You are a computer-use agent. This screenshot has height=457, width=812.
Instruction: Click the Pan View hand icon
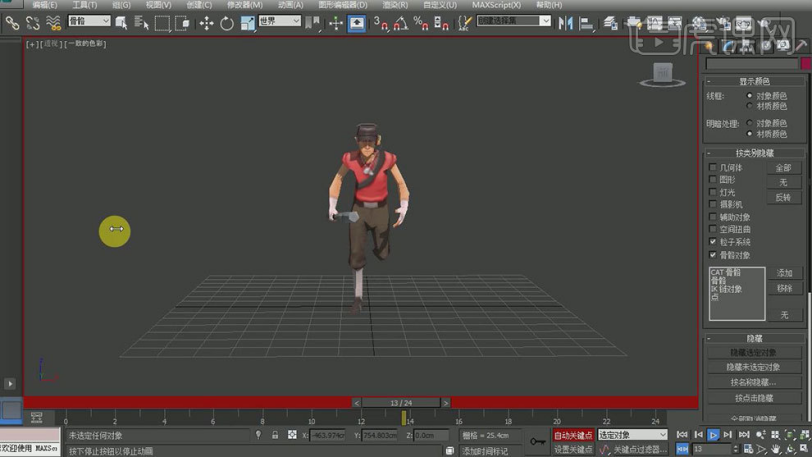pos(776,449)
